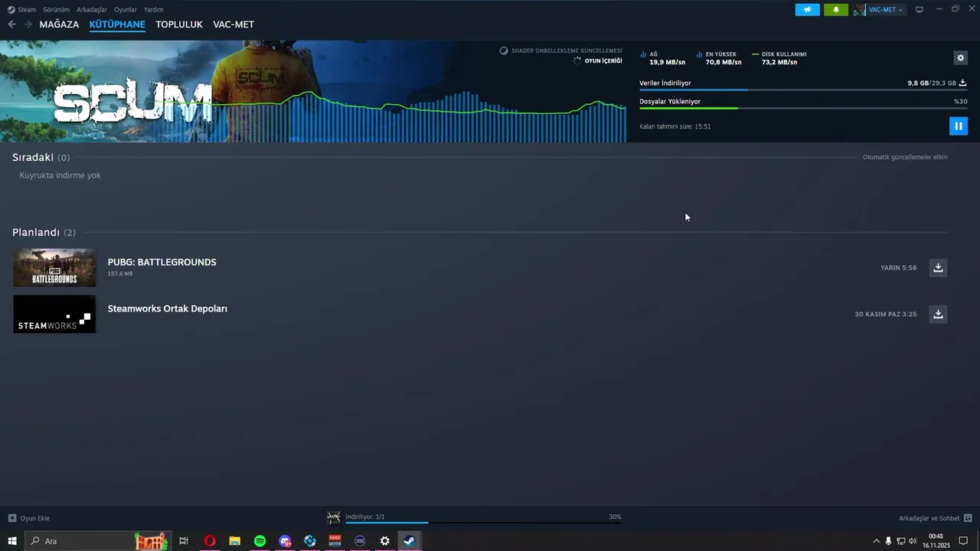Launch Opera from the taskbar

tap(210, 541)
